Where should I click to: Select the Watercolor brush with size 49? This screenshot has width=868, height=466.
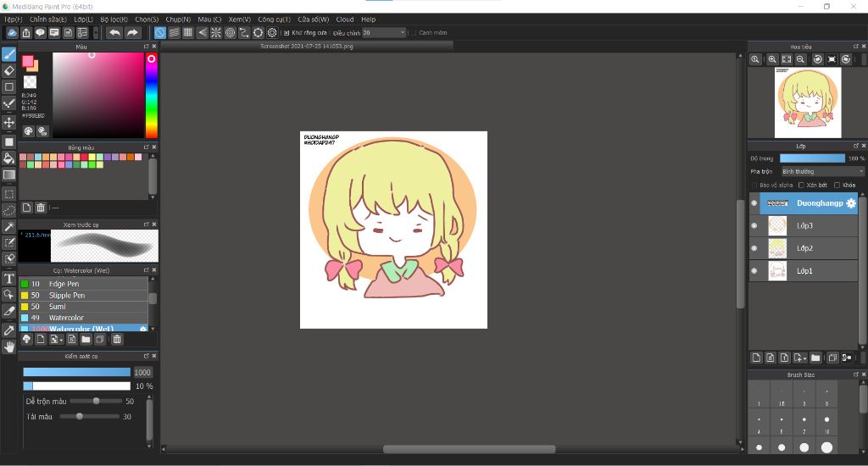tap(84, 319)
